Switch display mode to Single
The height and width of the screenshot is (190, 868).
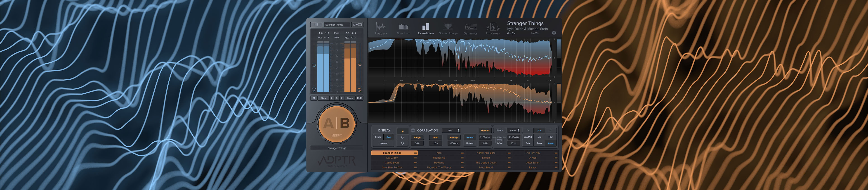378,137
